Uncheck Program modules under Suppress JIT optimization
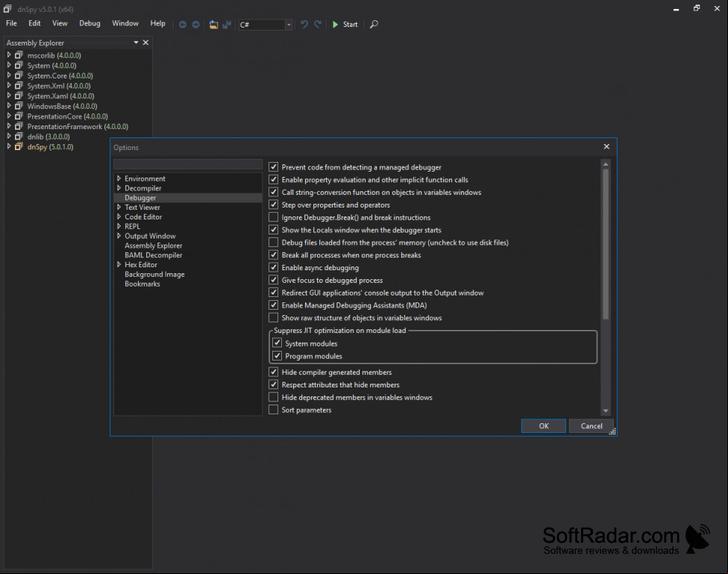 pos(277,355)
